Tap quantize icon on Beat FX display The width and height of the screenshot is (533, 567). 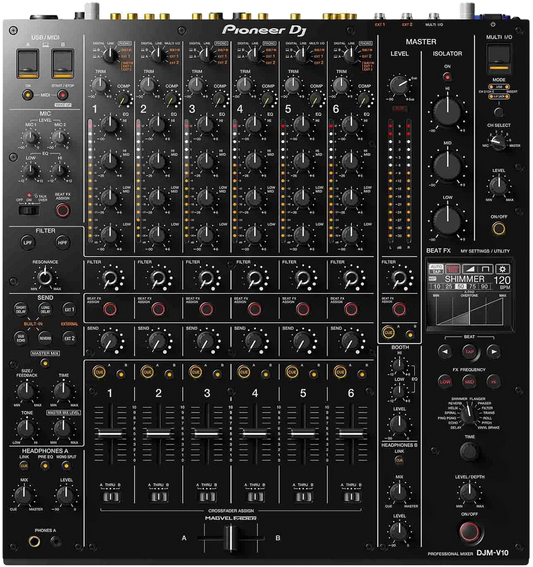click(452, 269)
